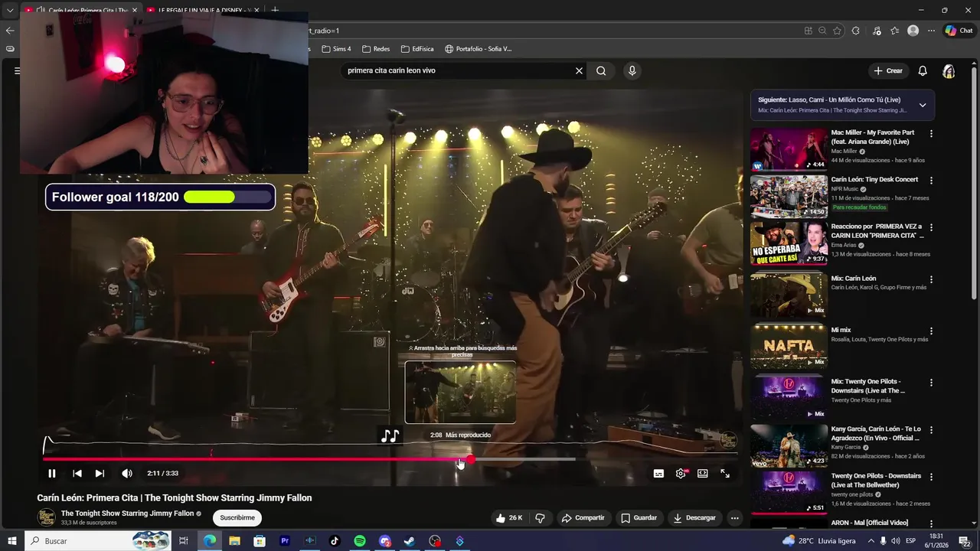Collapse the Siguiente mix queue panel
Viewport: 980px width, 551px height.
923,105
